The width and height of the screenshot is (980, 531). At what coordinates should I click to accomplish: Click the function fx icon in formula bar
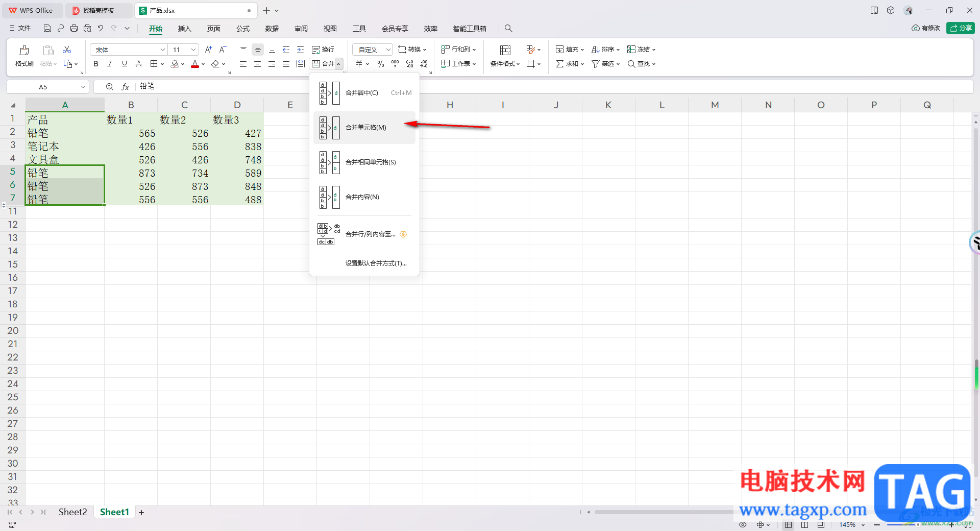pyautogui.click(x=125, y=87)
